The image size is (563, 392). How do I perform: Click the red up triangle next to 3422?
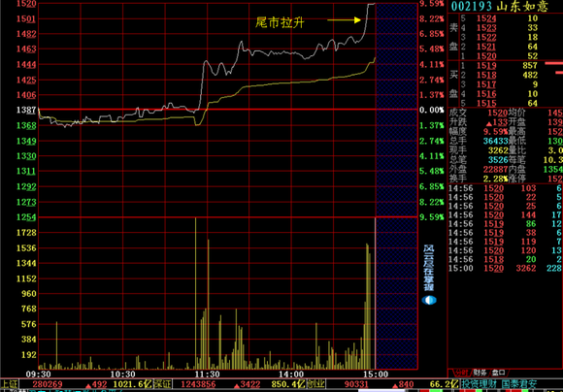(x=237, y=386)
